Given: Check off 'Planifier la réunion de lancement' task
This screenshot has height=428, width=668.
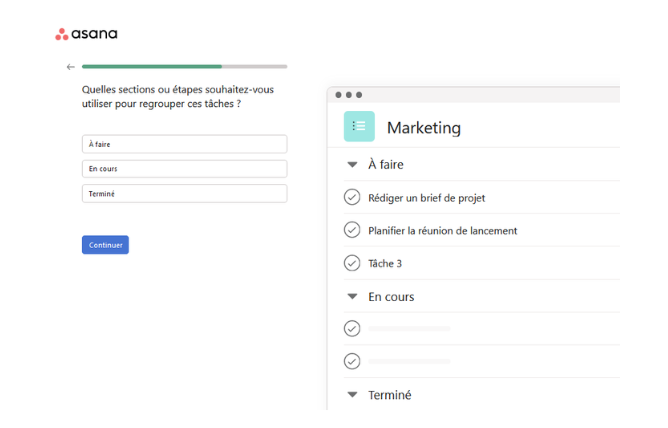Looking at the screenshot, I should point(352,230).
